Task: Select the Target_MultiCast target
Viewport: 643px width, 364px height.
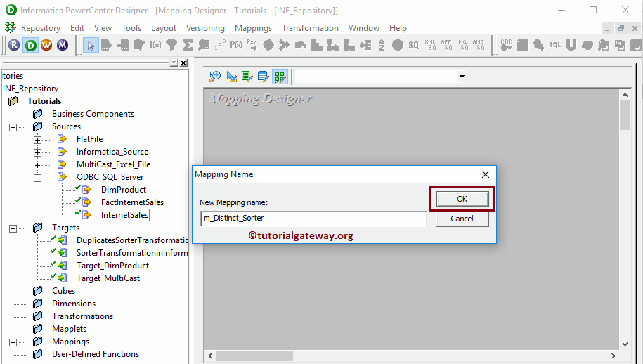Action: click(x=108, y=278)
